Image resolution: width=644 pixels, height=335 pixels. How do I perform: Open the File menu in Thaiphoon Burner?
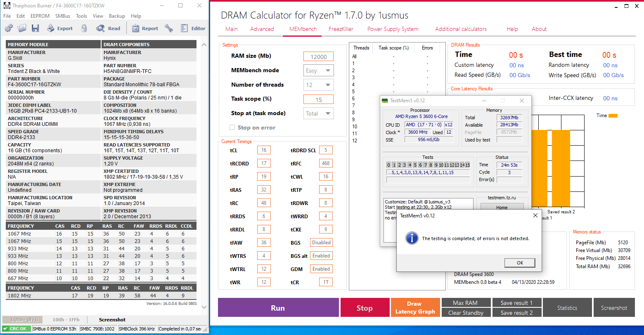click(7, 16)
